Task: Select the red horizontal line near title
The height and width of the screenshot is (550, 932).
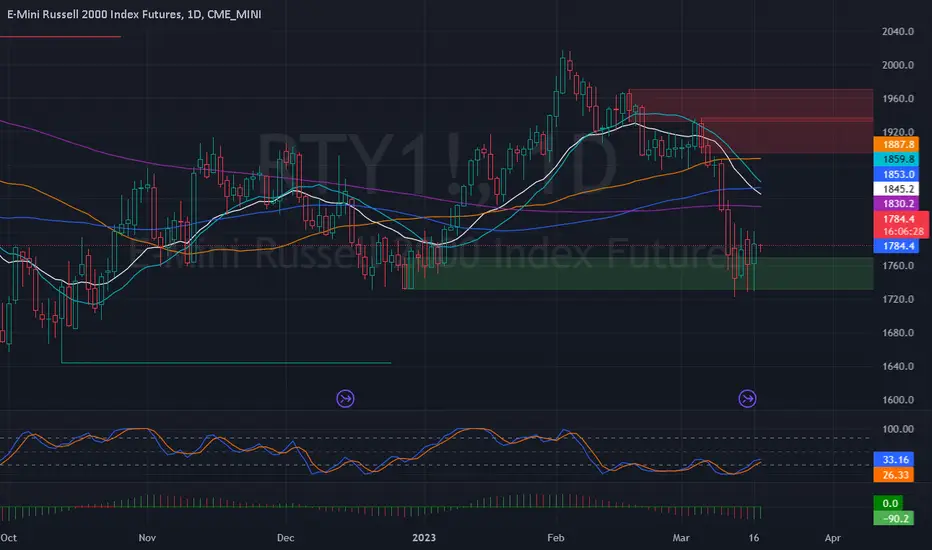Action: [x=60, y=37]
